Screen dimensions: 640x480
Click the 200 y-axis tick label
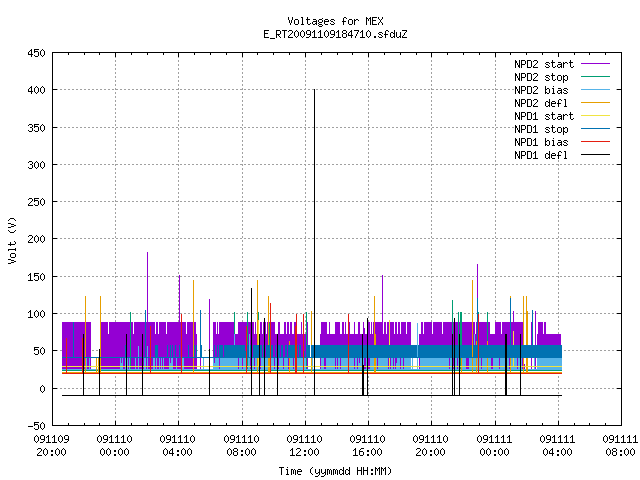click(36, 239)
